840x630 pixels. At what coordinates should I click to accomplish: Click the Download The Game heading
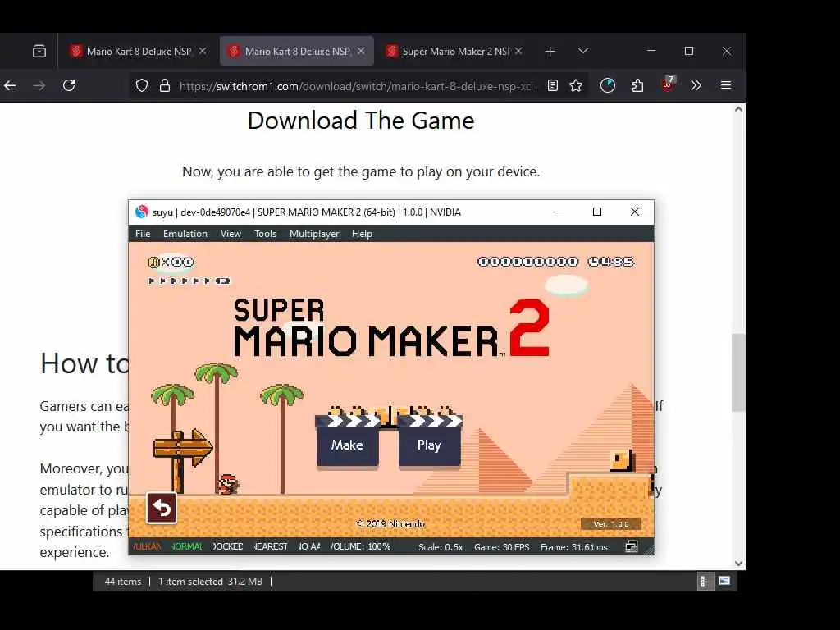pos(361,121)
